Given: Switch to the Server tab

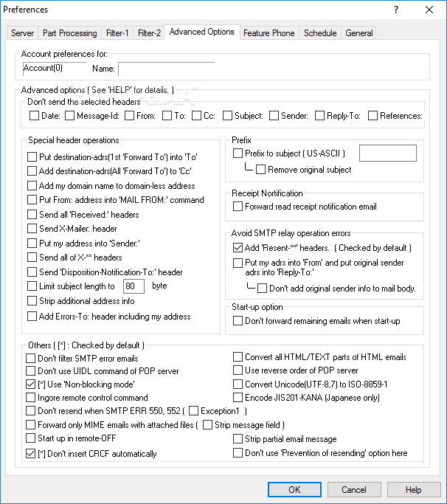Looking at the screenshot, I should tap(22, 33).
